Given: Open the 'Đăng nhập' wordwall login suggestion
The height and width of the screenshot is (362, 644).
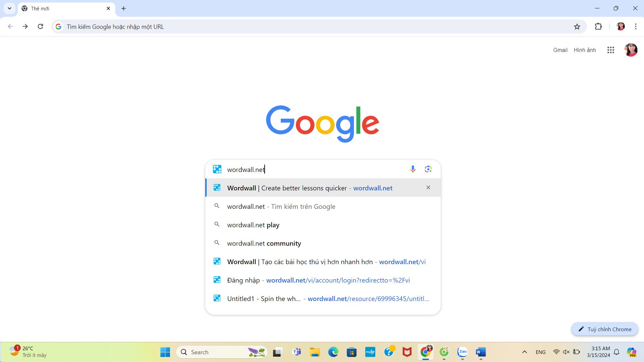Looking at the screenshot, I should (x=323, y=280).
